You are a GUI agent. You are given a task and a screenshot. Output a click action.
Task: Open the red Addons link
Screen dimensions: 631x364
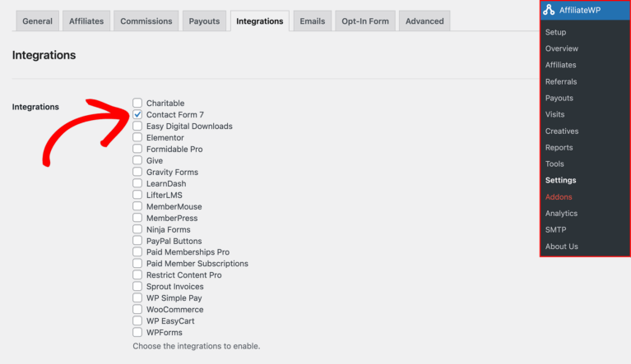pyautogui.click(x=559, y=197)
